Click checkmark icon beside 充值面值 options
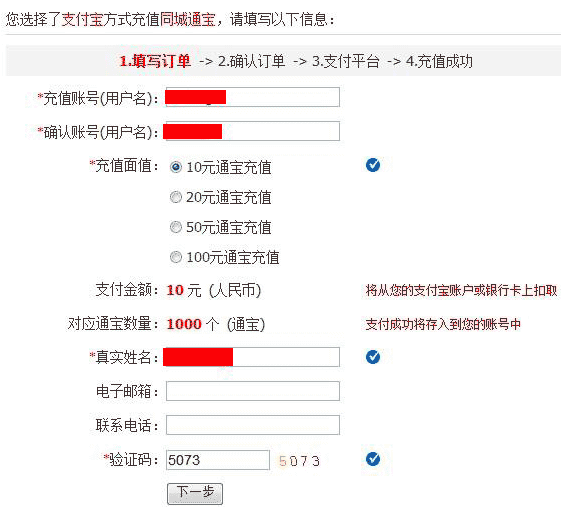Screen dimensions: 561x507 [x=373, y=165]
